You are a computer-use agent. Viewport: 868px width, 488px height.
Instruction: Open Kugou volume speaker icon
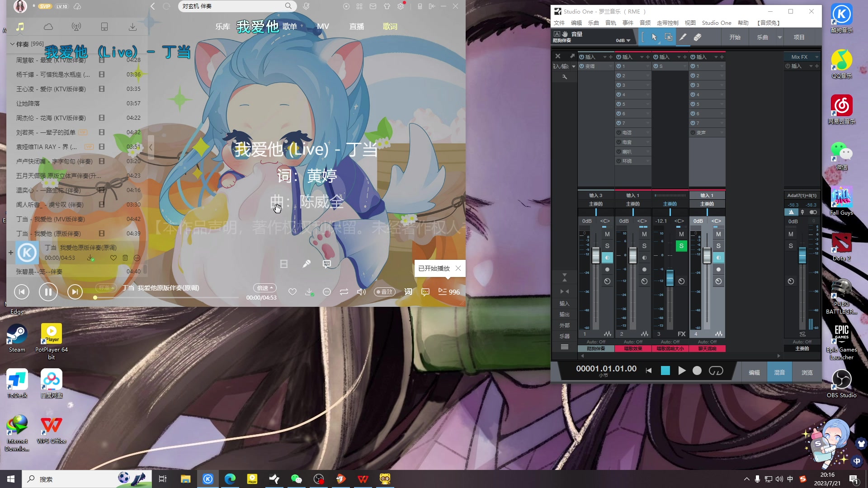tap(361, 292)
